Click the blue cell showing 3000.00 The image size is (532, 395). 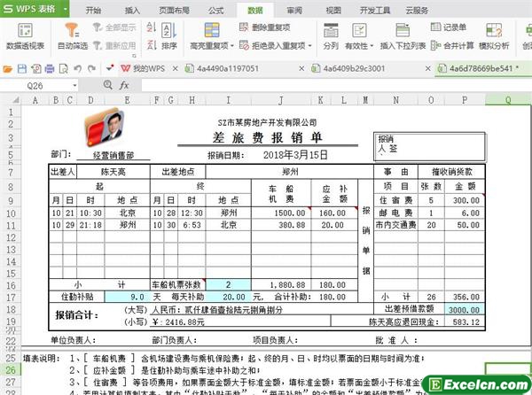(x=464, y=310)
